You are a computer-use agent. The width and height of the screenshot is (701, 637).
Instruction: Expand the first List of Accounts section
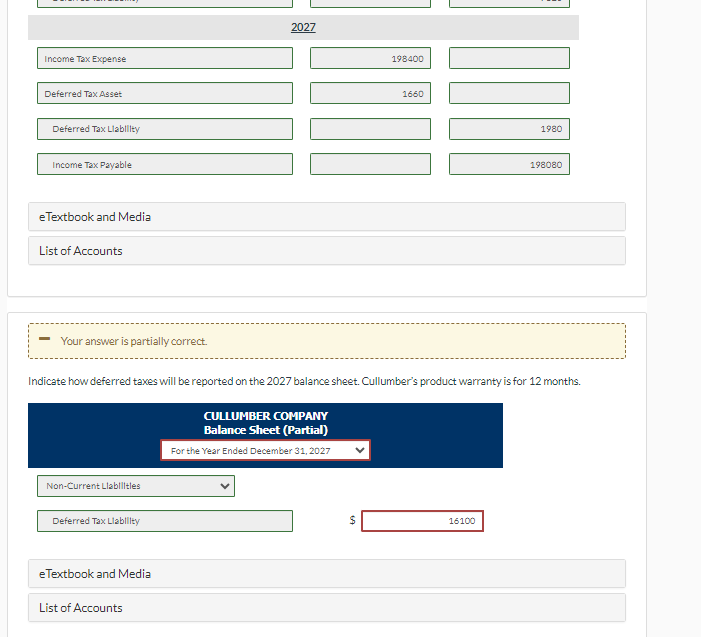[x=327, y=251]
